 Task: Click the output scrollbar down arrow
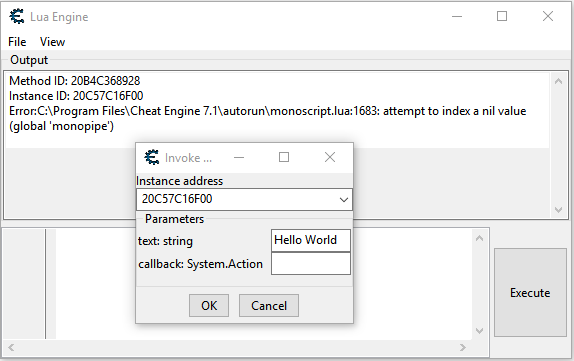click(x=558, y=210)
